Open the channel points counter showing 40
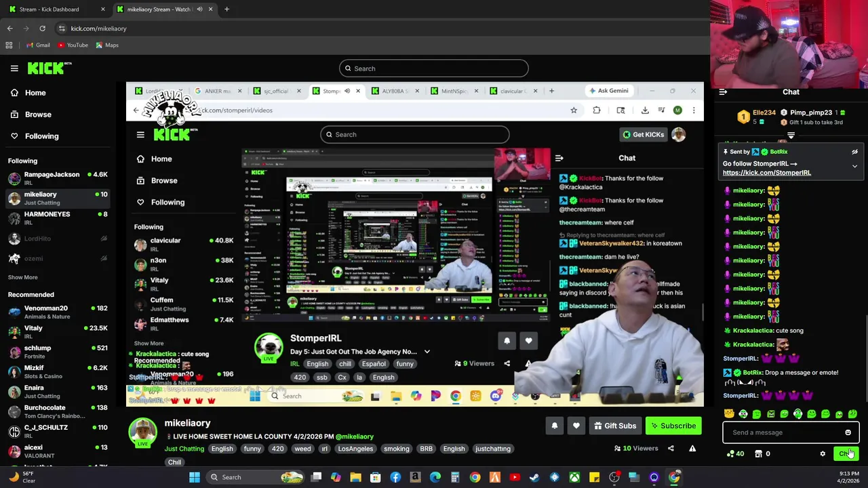Screen dimensions: 868x488 [x=735, y=454]
